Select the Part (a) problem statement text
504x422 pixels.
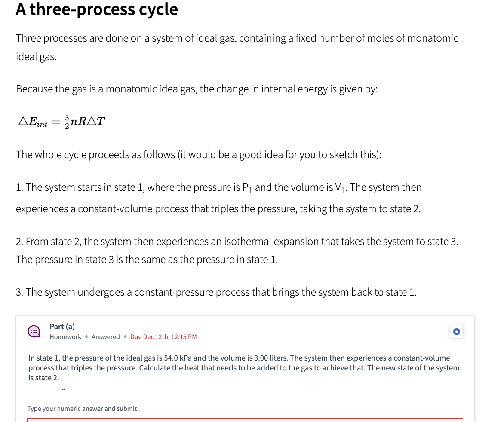click(x=245, y=367)
